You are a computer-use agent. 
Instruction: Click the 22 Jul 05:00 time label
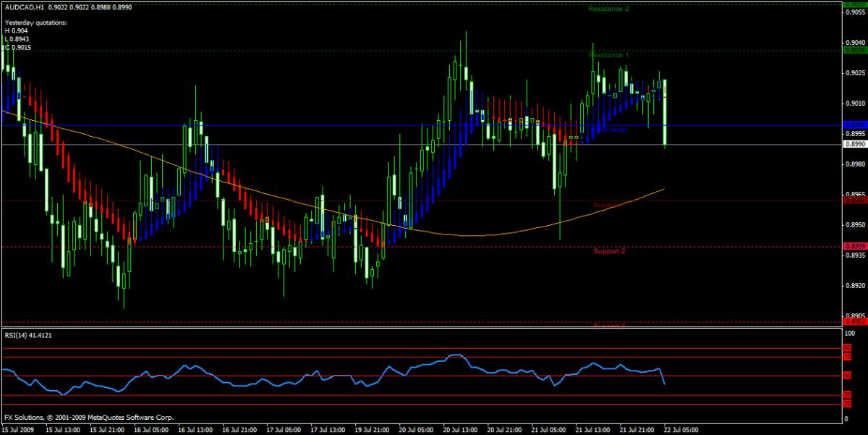point(680,428)
